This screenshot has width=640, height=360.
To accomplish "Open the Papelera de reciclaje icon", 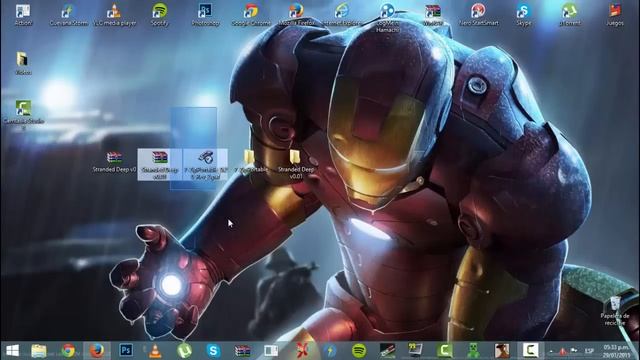I will (x=615, y=311).
